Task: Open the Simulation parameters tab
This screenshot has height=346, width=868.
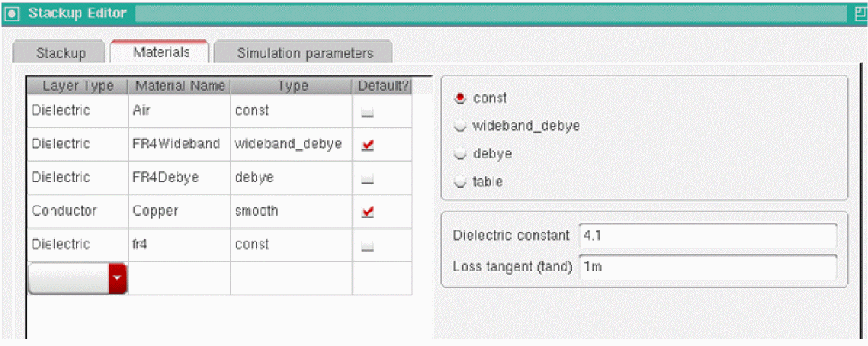Action: point(304,52)
